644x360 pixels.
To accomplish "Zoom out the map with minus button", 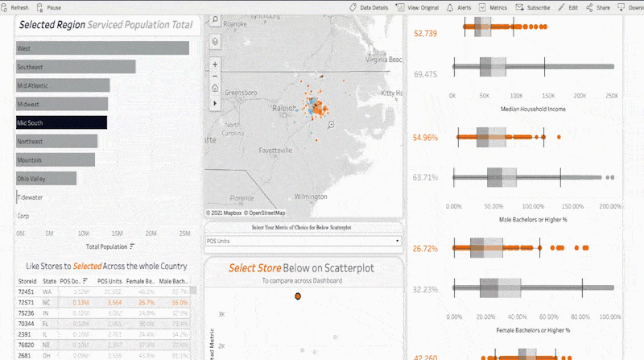I will [x=215, y=76].
